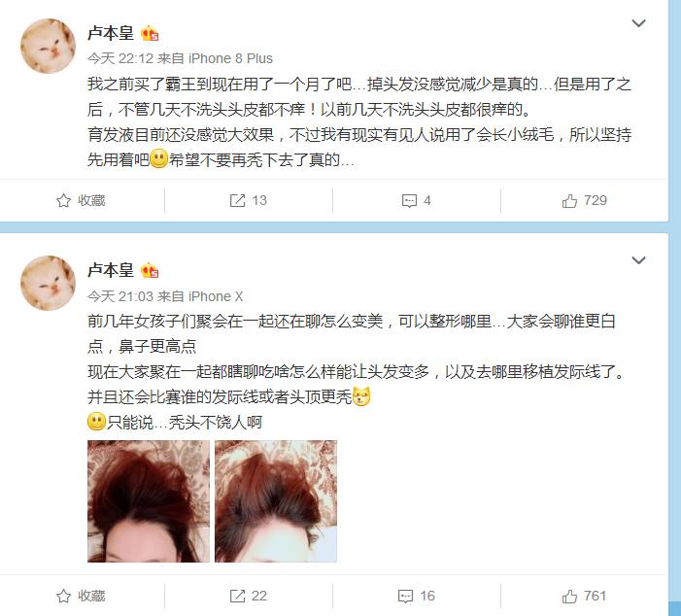Click the crown badge beside first username
Image resolution: width=681 pixels, height=616 pixels.
pos(150,33)
